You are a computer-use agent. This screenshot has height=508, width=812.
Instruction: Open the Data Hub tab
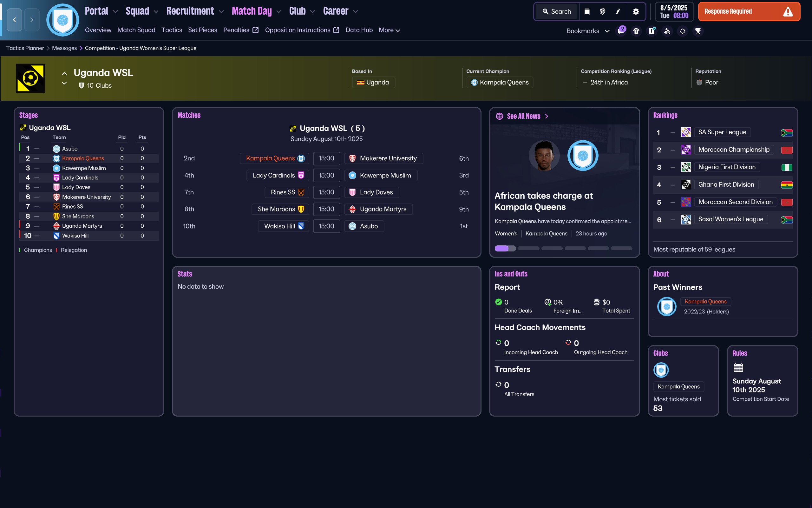tap(359, 30)
